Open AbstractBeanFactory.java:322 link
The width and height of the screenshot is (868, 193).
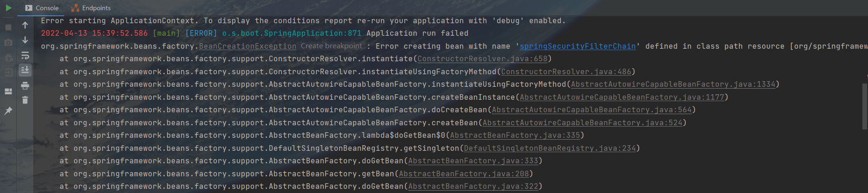tap(473, 187)
